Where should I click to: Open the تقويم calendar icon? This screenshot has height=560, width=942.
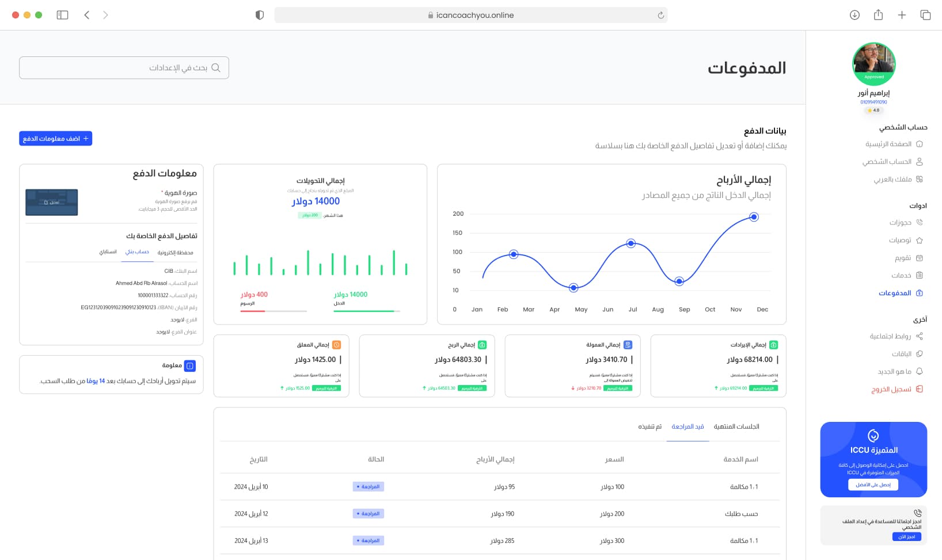(921, 258)
